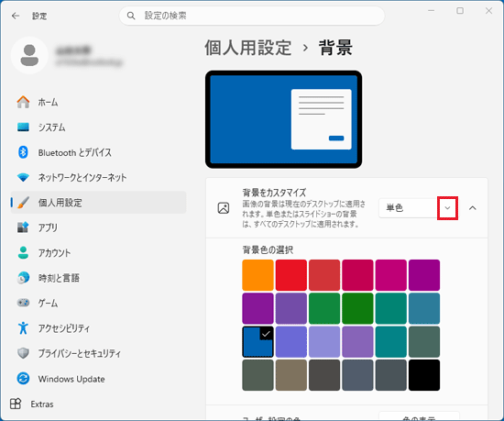Collapse the 背景をカスタマイズ section
The width and height of the screenshot is (504, 421).
click(x=473, y=208)
